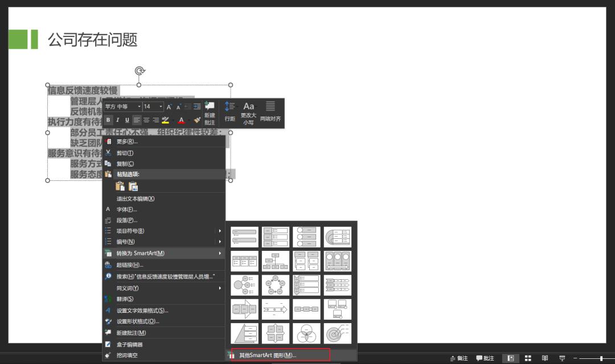Toggle underline formatting on mini toolbar
This screenshot has height=364, width=615.
click(127, 119)
